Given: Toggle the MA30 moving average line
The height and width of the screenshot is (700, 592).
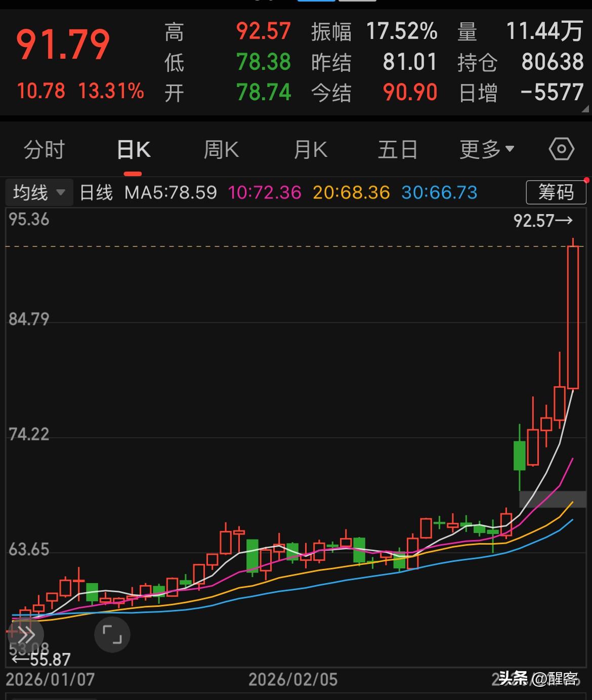Looking at the screenshot, I should (x=438, y=192).
